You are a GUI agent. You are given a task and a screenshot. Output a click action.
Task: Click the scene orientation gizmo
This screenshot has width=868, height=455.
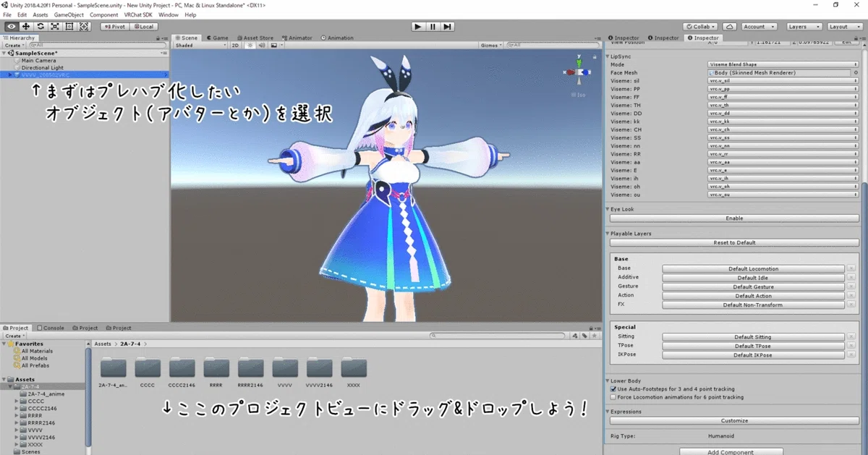(579, 72)
